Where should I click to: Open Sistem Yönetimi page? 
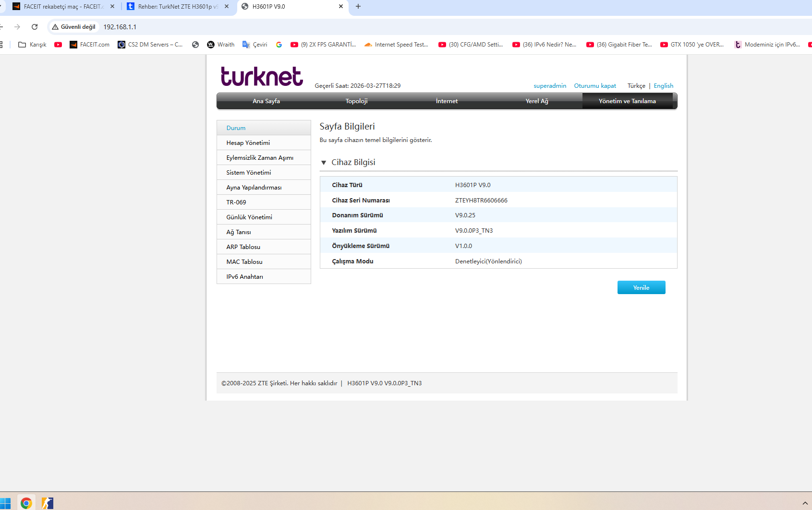264,173
